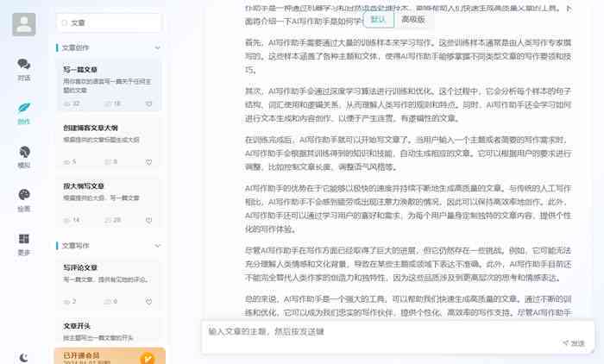Favorite the 写评论文章 card heart
604x364 pixels.
148,302
